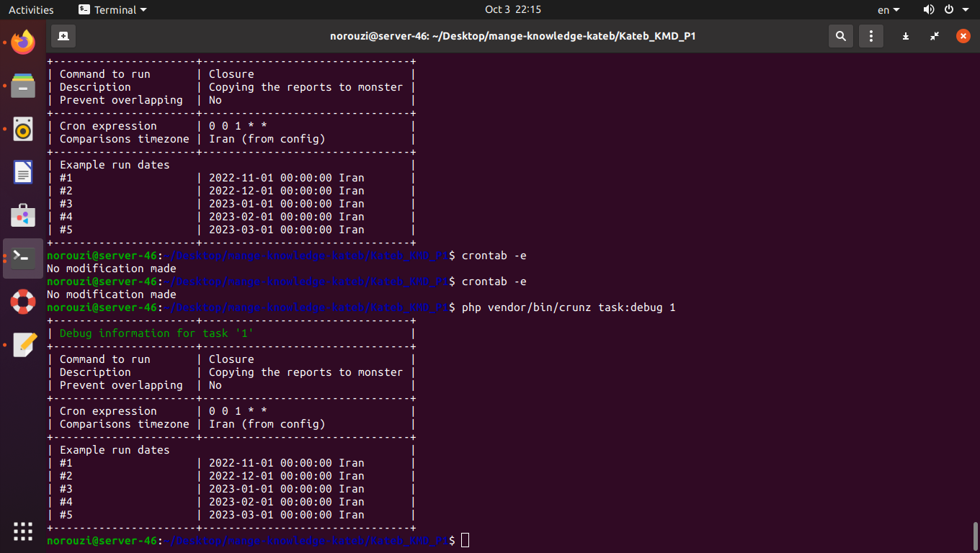Show Applications grid in the dock

click(x=23, y=531)
